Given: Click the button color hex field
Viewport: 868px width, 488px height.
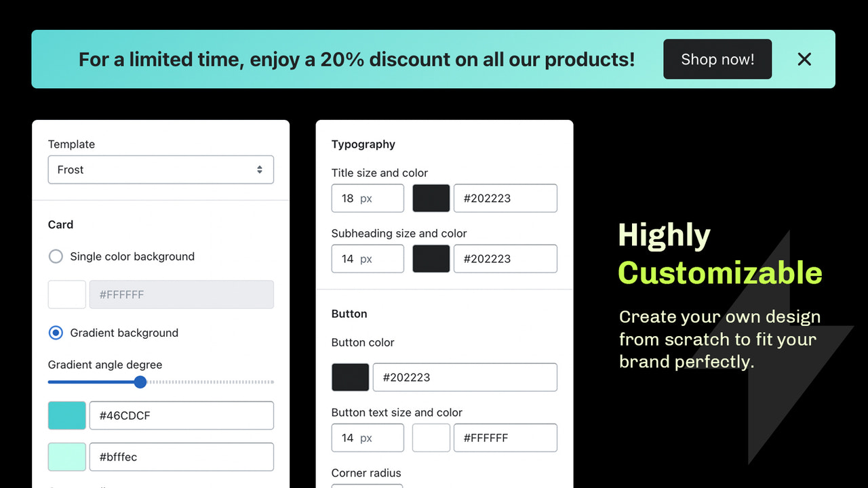Looking at the screenshot, I should tap(465, 377).
